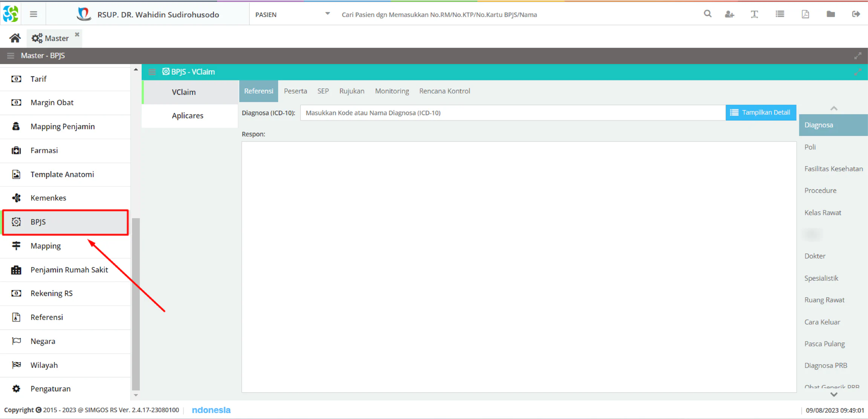Viewport: 868px width, 419px height.
Task: Switch to the Peserta tab
Action: click(295, 91)
